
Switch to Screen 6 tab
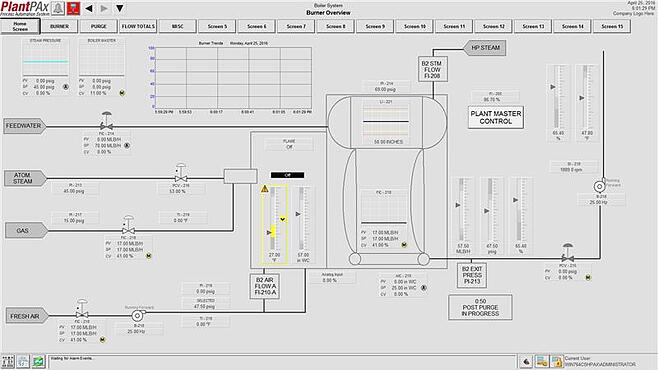coord(256,26)
